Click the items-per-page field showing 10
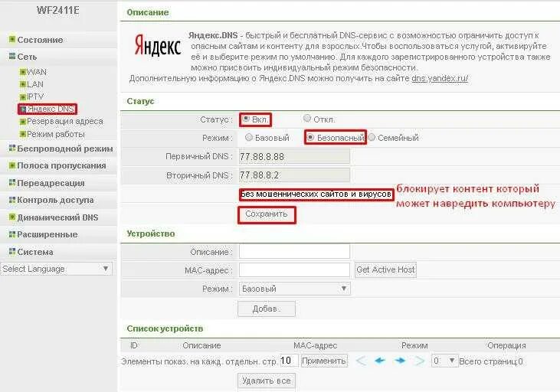The width and height of the screenshot is (560, 392). (x=288, y=361)
